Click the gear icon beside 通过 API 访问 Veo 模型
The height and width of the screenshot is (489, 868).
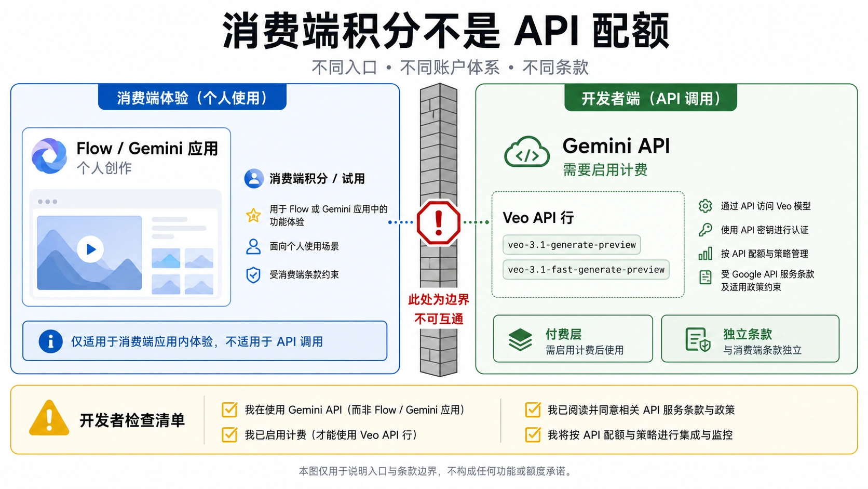[x=705, y=206]
